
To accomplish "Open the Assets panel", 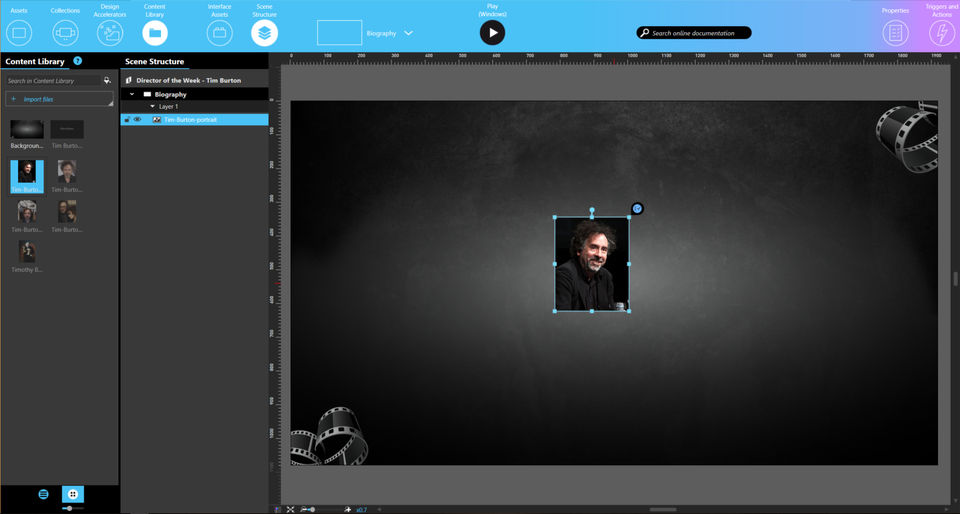I will [x=19, y=33].
